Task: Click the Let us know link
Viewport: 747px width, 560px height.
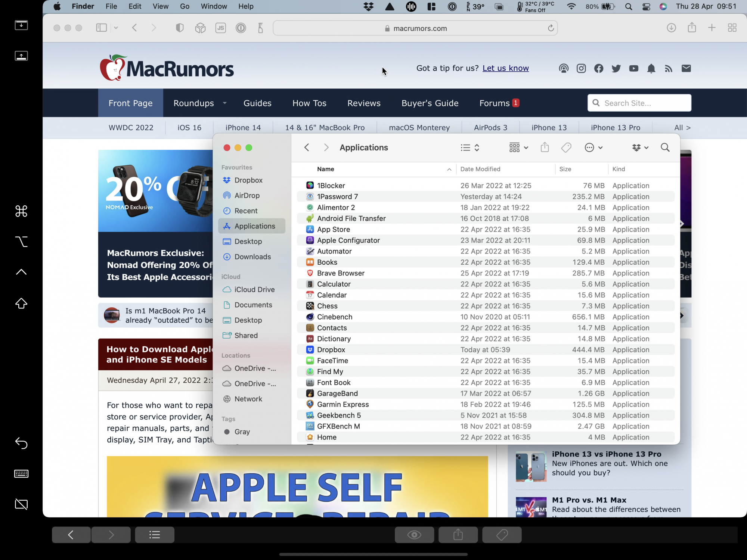Action: click(505, 68)
